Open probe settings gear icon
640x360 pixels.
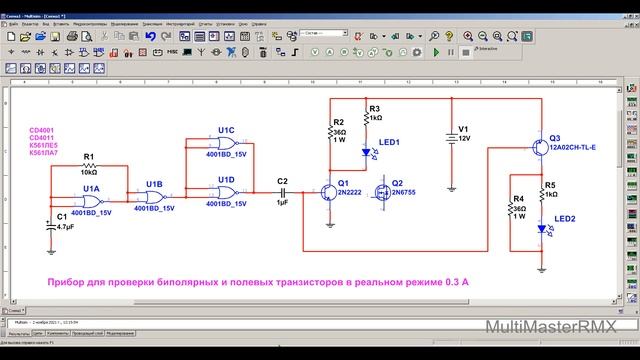(417, 52)
